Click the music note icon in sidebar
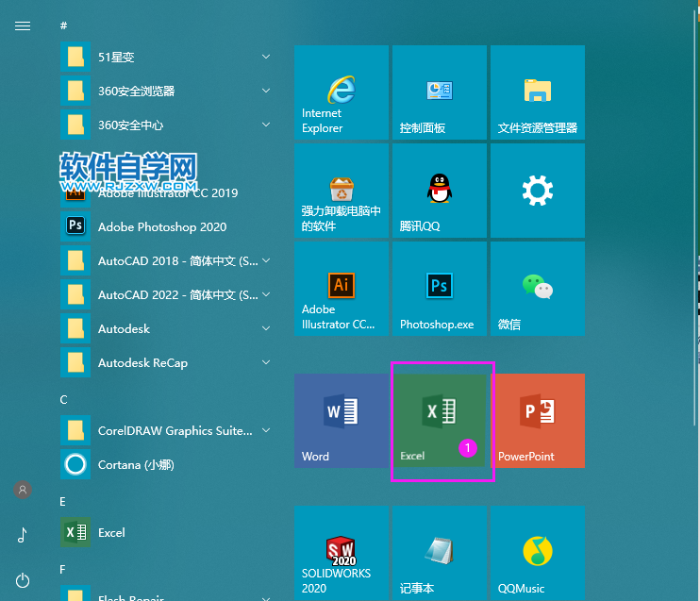 coord(23,534)
